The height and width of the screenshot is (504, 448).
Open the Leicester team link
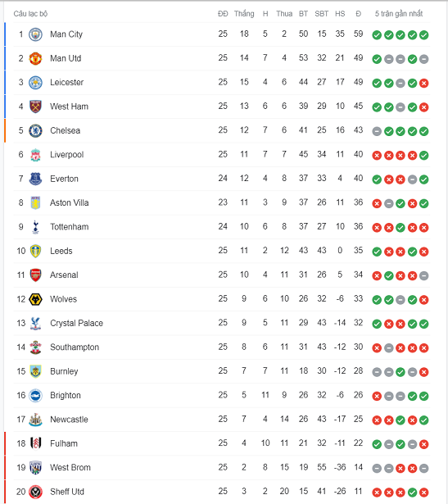tap(66, 82)
